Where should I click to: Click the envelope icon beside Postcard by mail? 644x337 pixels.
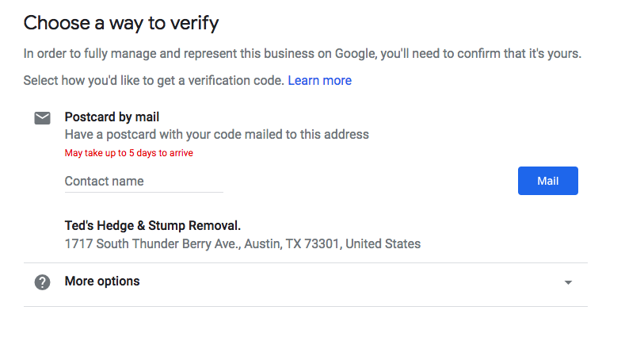pyautogui.click(x=42, y=118)
